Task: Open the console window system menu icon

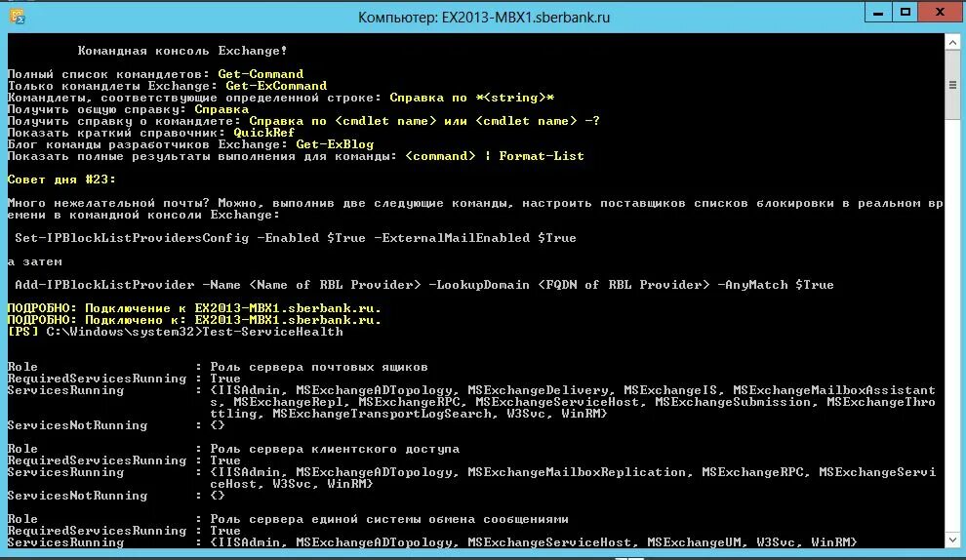Action: pyautogui.click(x=18, y=17)
